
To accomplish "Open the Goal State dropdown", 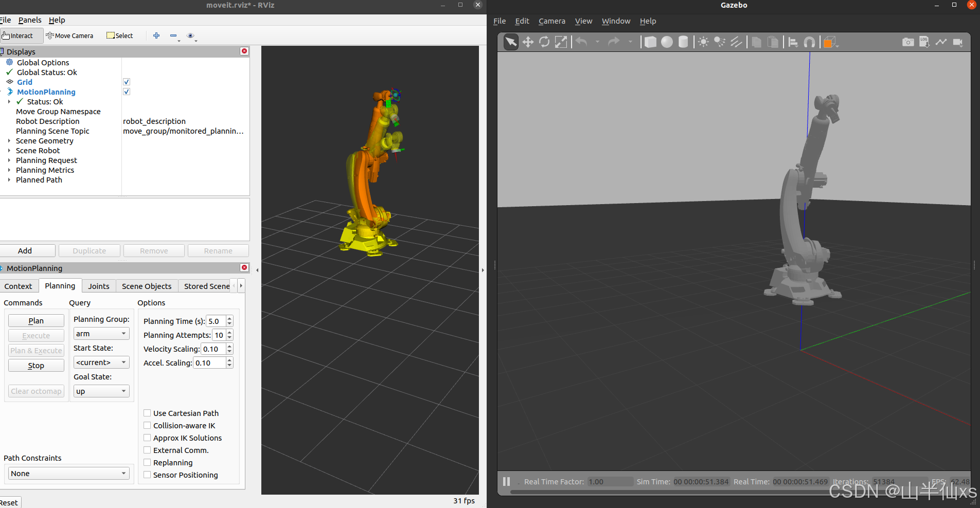I will [x=101, y=391].
